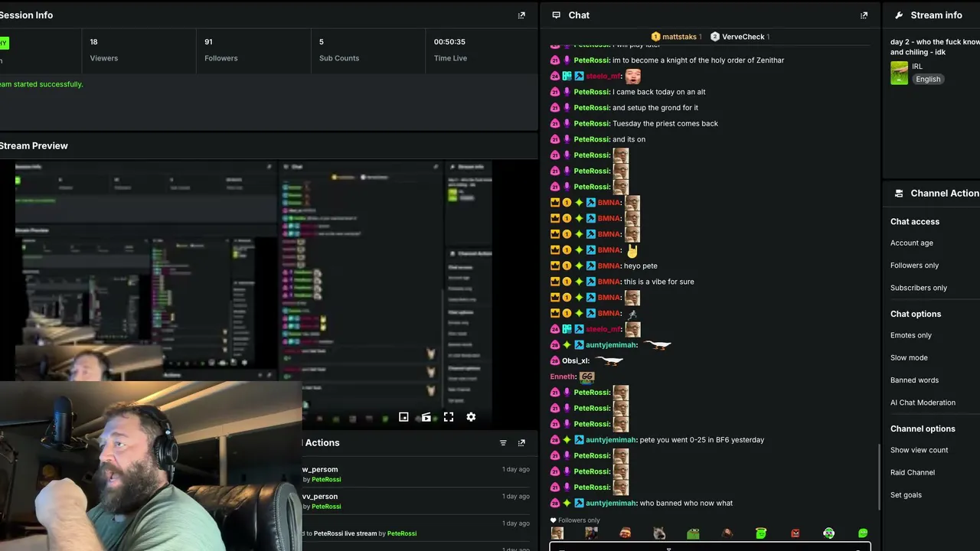Click the bird emote from auntyjemimah
Image resolution: width=980 pixels, height=551 pixels.
point(658,345)
